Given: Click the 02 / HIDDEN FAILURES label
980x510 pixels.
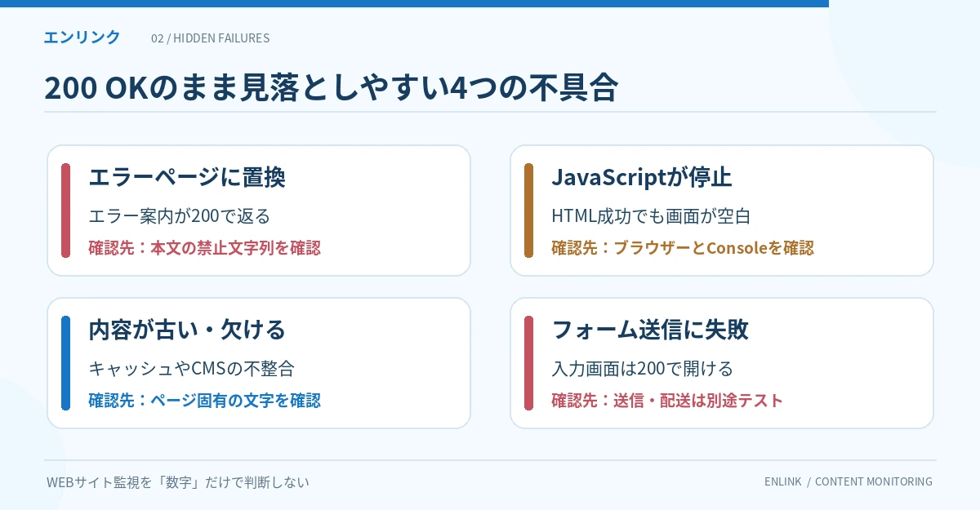Looking at the screenshot, I should 210,38.
